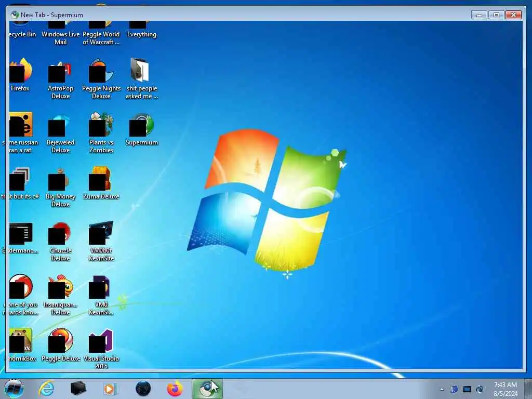532x399 pixels.
Task: Close the Supermium New Tab window
Action: point(513,15)
